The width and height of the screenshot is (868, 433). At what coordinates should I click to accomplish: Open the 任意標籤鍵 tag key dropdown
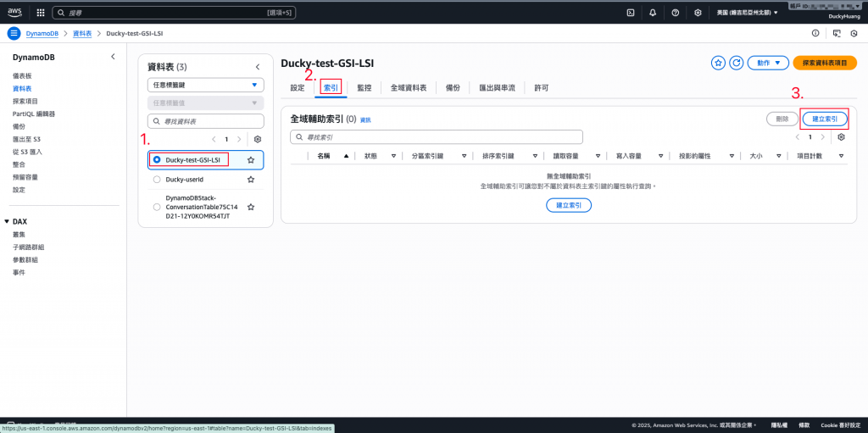coord(205,85)
